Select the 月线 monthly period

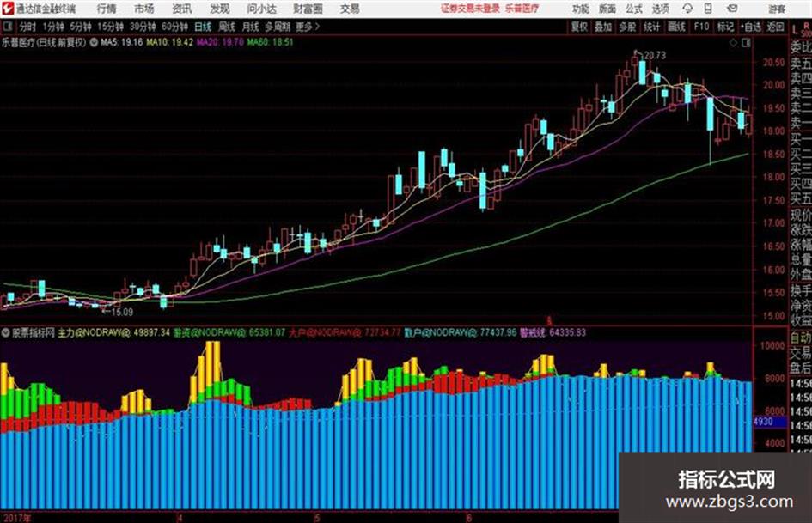coord(251,27)
